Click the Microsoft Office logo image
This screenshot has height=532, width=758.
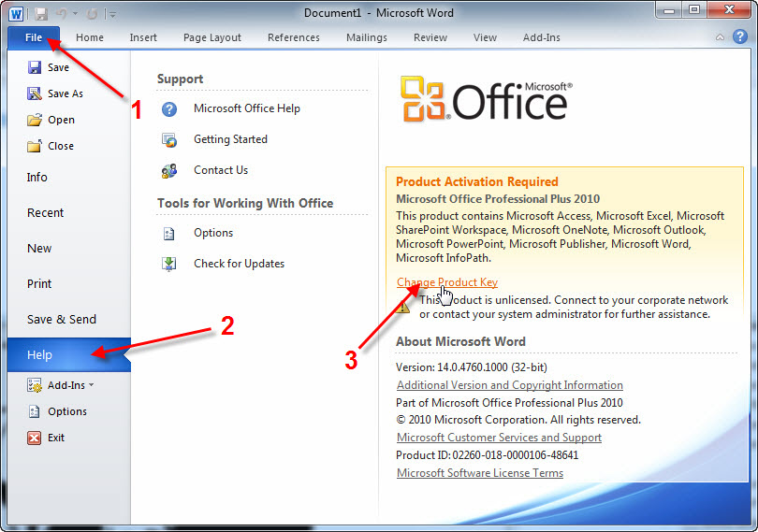pos(487,98)
